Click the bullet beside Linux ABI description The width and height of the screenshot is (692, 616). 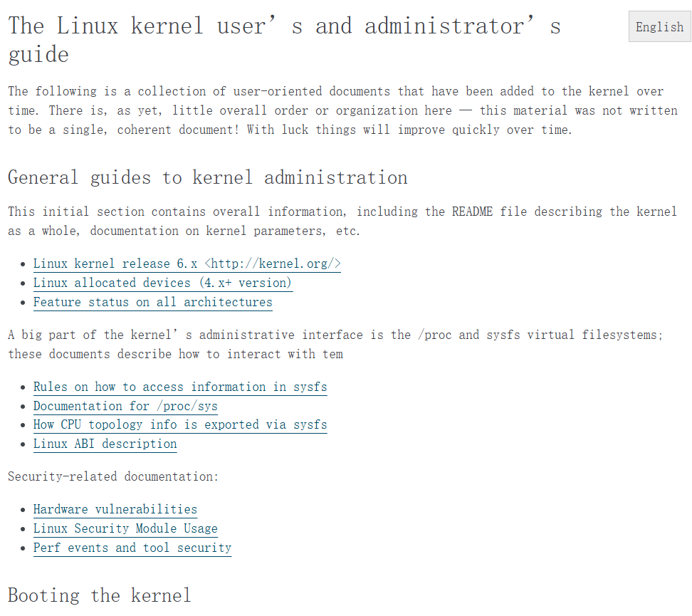pyautogui.click(x=23, y=444)
